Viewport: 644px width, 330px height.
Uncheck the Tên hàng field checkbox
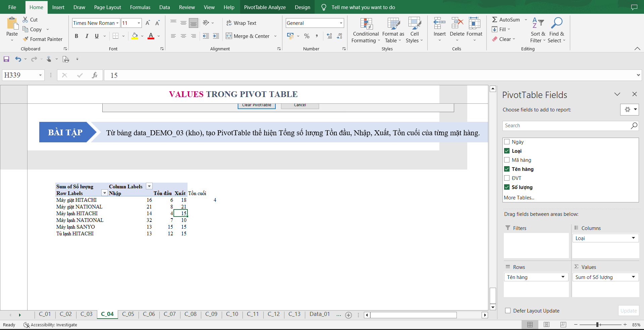507,169
